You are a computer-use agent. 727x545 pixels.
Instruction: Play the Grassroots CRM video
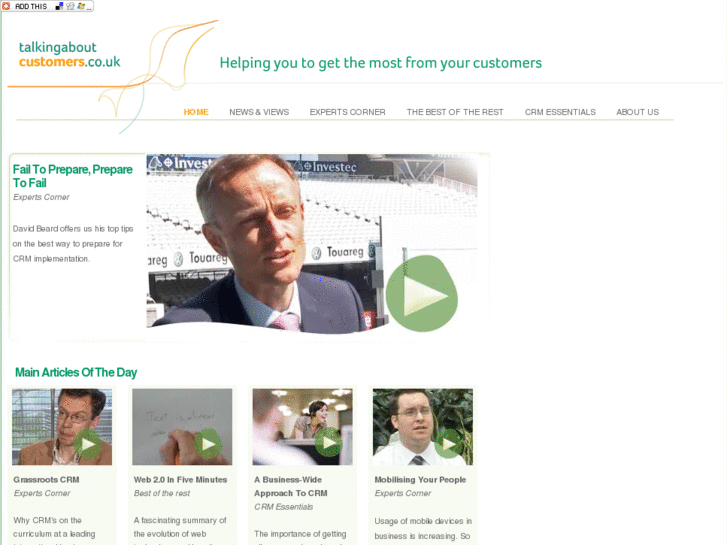(87, 444)
